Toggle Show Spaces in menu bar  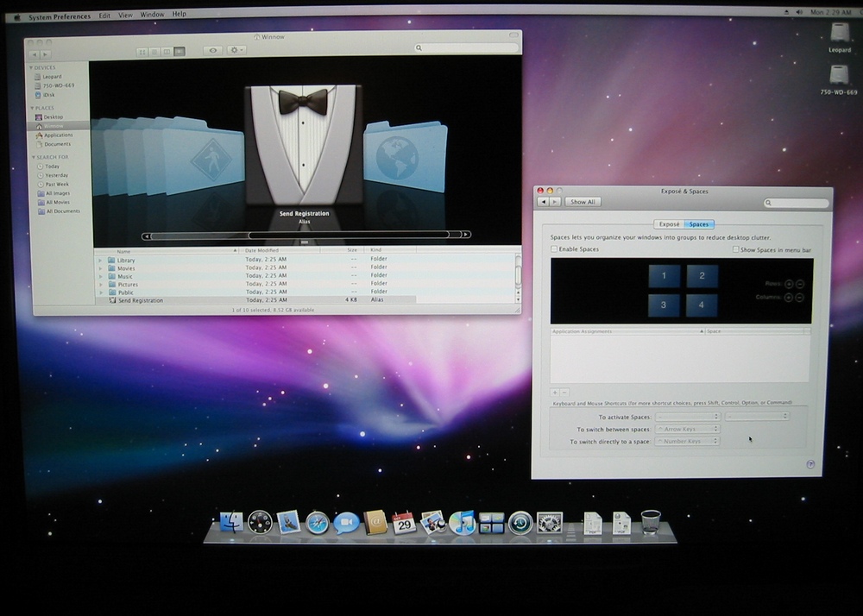(x=735, y=249)
